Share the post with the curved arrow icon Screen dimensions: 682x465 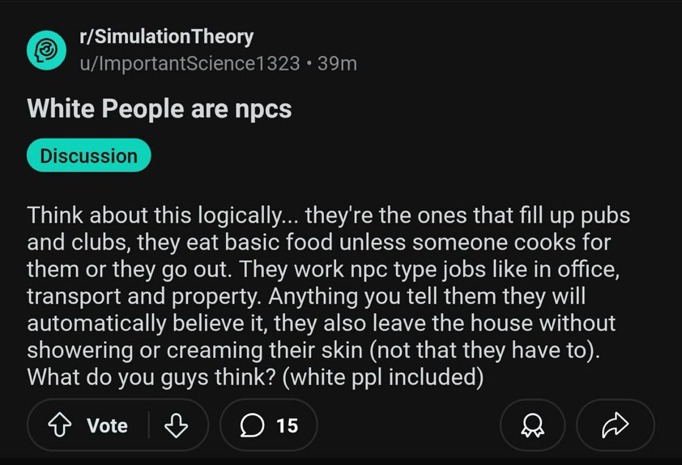(615, 425)
